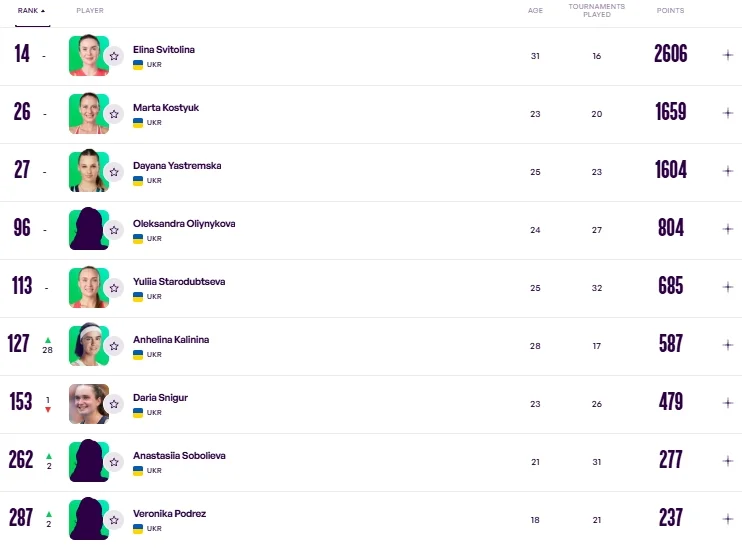Expand Anhelina Kalinina's row details

click(728, 345)
